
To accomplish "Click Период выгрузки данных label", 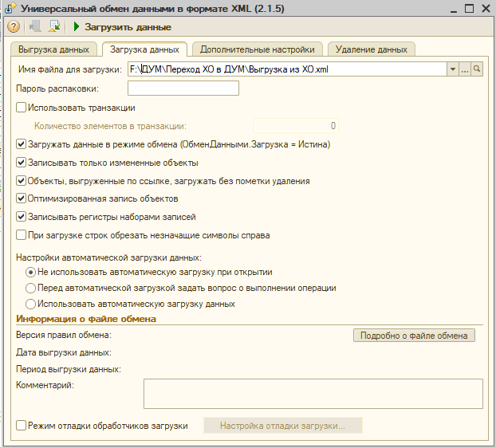I will [69, 369].
